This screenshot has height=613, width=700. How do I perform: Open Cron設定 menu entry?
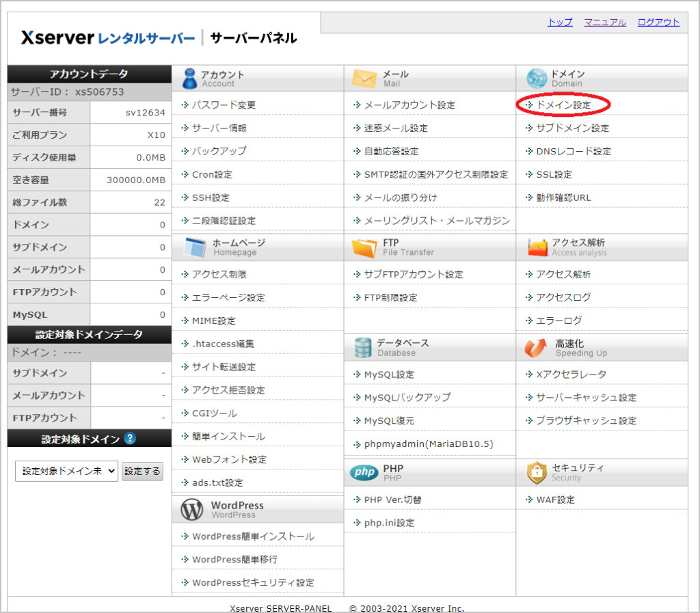click(x=212, y=174)
